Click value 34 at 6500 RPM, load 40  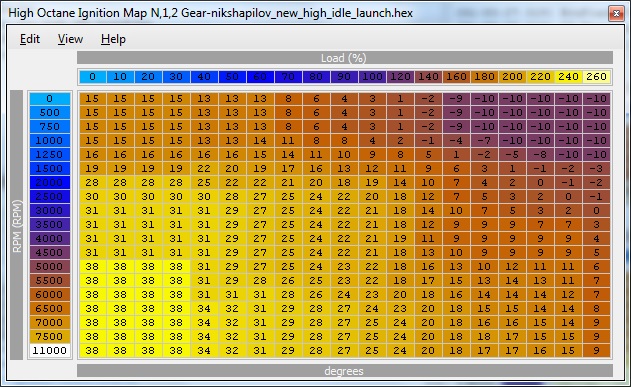(204, 309)
